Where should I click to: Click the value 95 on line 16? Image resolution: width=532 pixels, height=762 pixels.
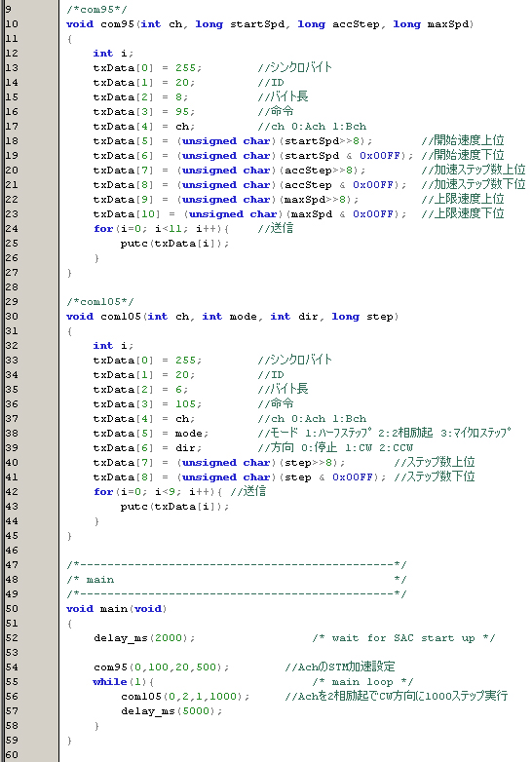coord(182,112)
